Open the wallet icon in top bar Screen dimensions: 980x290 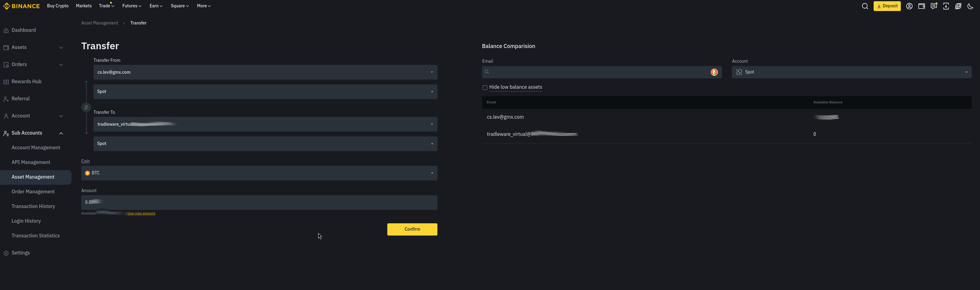(x=921, y=6)
